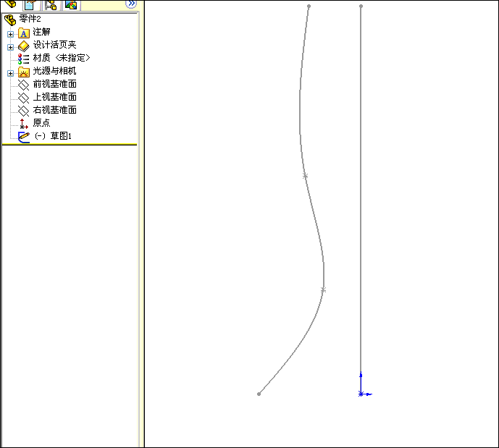Select the 注解 tree item label
This screenshot has width=499, height=448.
[41, 32]
